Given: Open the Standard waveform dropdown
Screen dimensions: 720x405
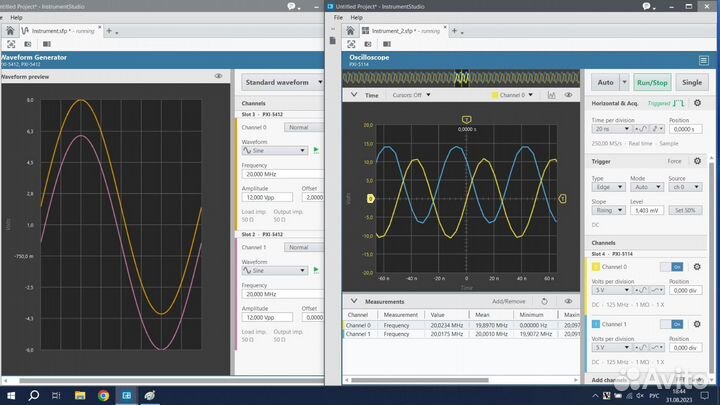Looking at the screenshot, I should pos(280,82).
